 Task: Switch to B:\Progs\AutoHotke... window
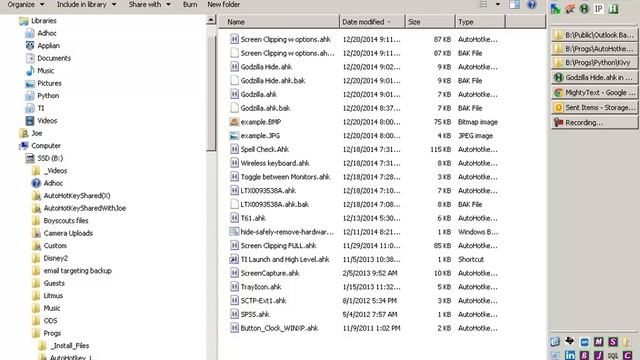[x=594, y=49]
